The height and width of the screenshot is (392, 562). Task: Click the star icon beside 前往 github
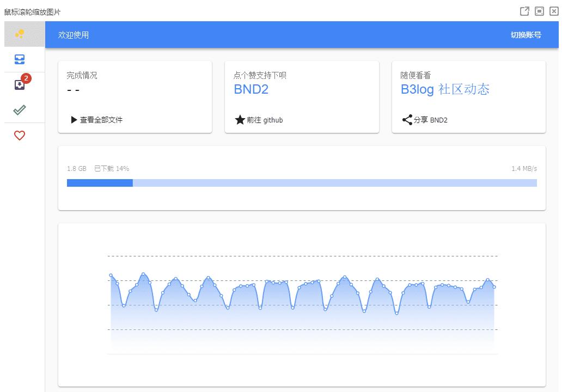click(x=240, y=120)
